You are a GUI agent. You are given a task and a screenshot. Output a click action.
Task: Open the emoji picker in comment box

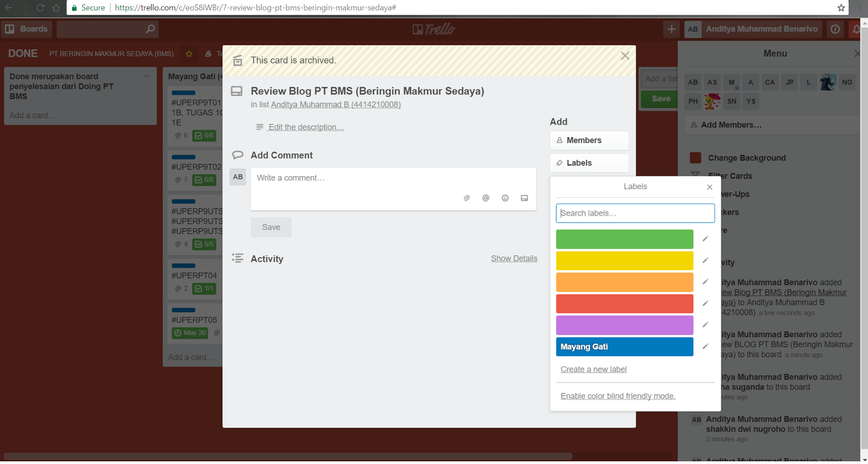coord(505,198)
